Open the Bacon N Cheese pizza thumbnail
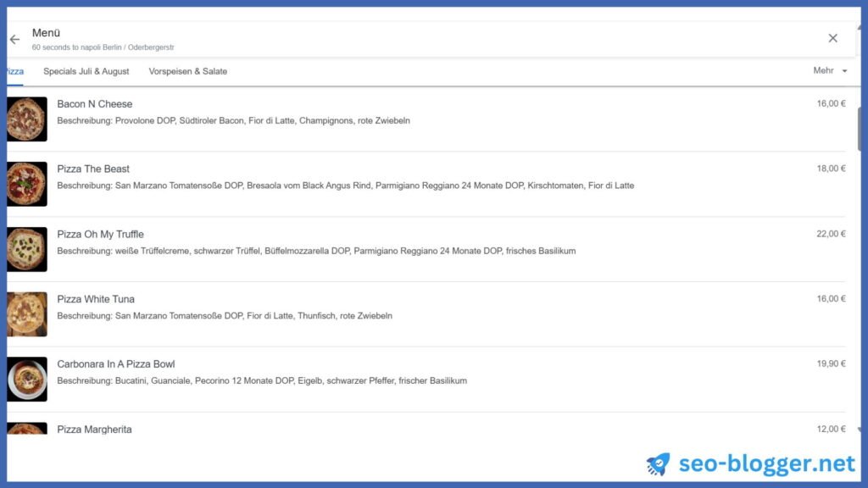Viewport: 868px width, 488px height. click(x=26, y=119)
